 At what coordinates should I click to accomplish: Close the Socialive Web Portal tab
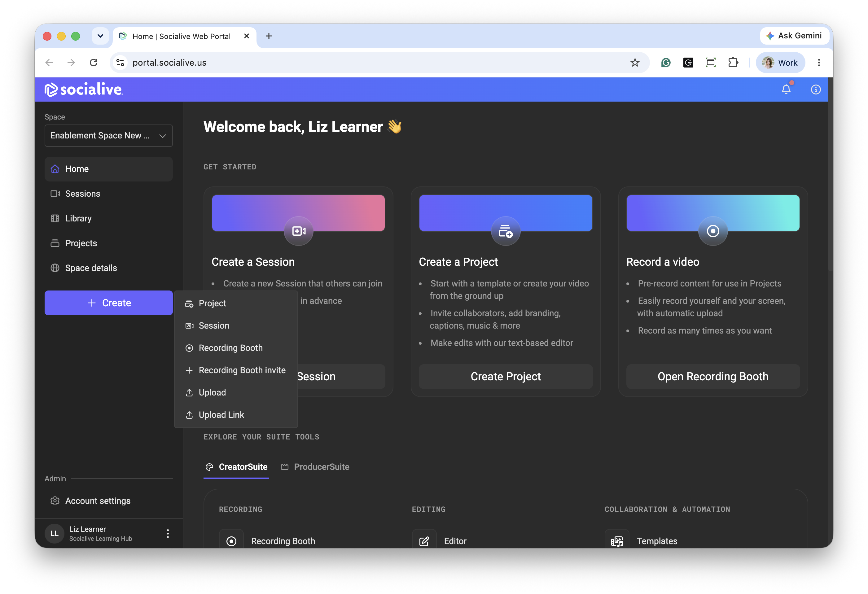click(247, 36)
